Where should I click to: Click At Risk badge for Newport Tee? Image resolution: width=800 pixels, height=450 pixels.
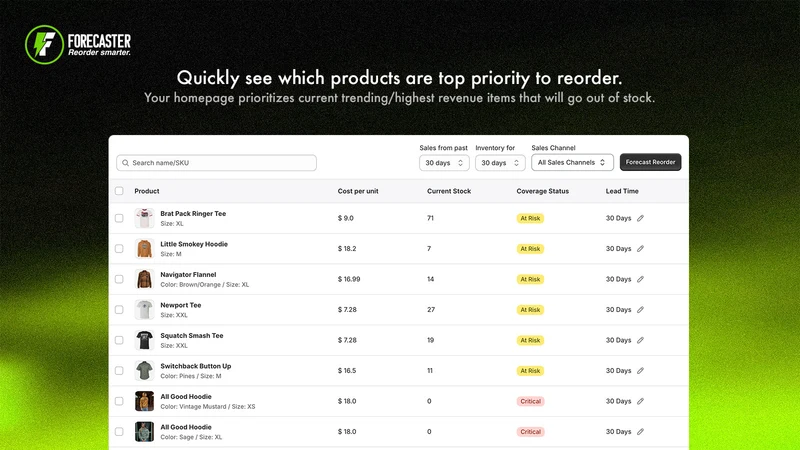(x=530, y=310)
